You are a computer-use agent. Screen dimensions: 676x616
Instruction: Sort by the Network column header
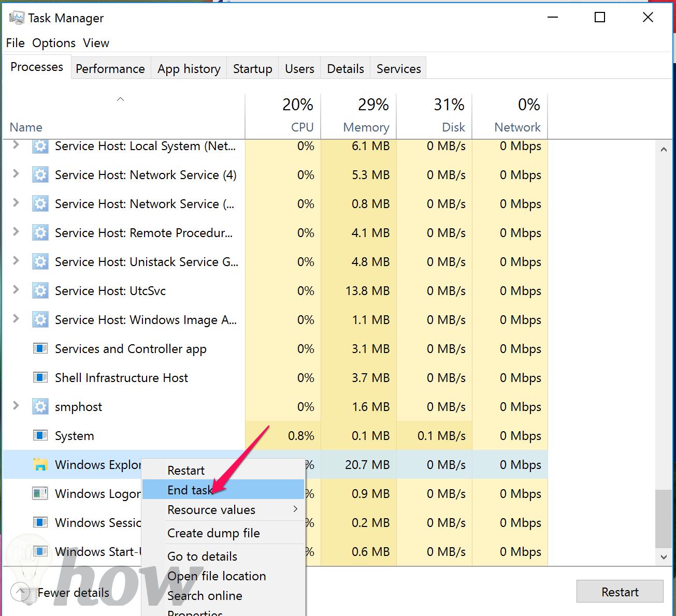click(x=510, y=116)
